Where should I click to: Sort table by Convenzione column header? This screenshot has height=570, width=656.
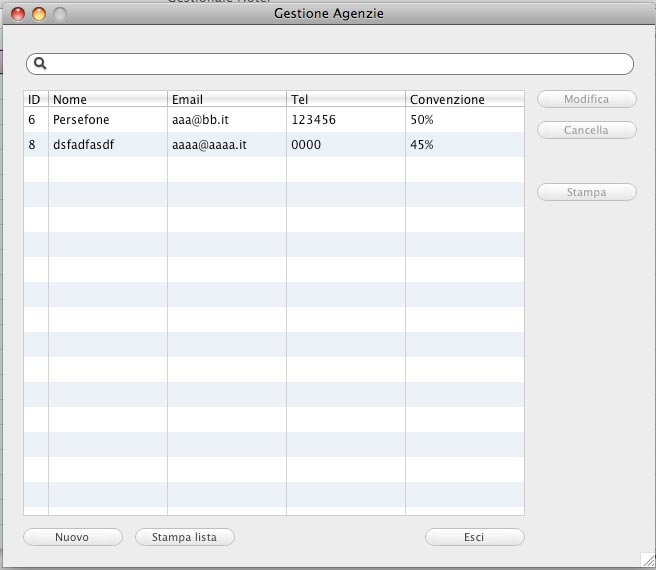pyautogui.click(x=465, y=99)
